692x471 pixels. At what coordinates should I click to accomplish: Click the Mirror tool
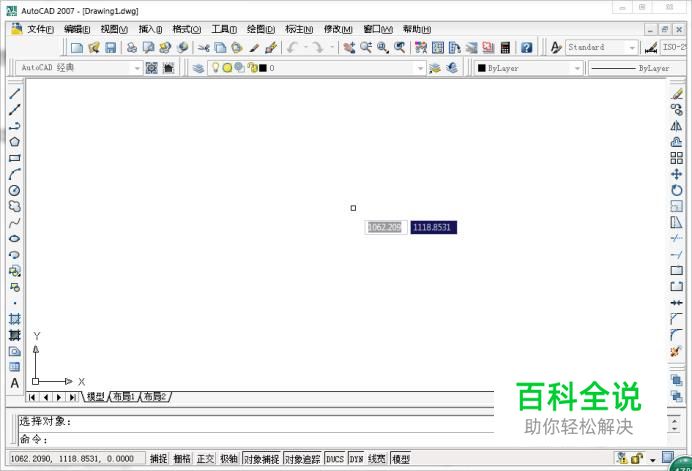point(676,126)
